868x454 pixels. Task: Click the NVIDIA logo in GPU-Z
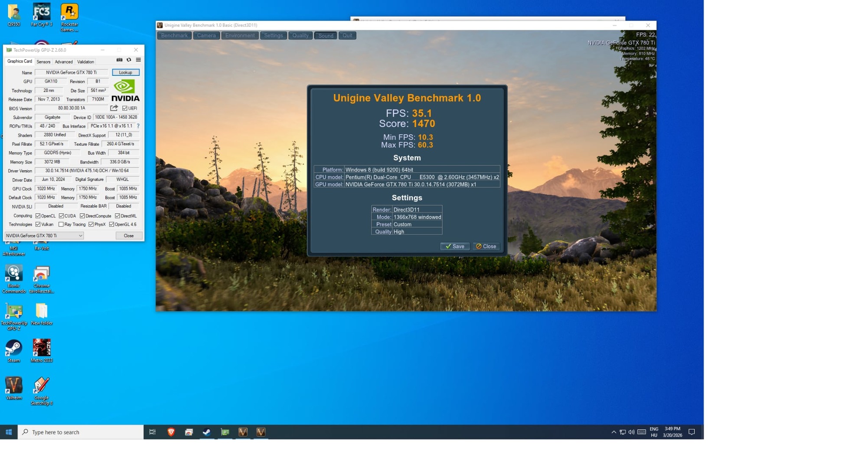coord(125,91)
